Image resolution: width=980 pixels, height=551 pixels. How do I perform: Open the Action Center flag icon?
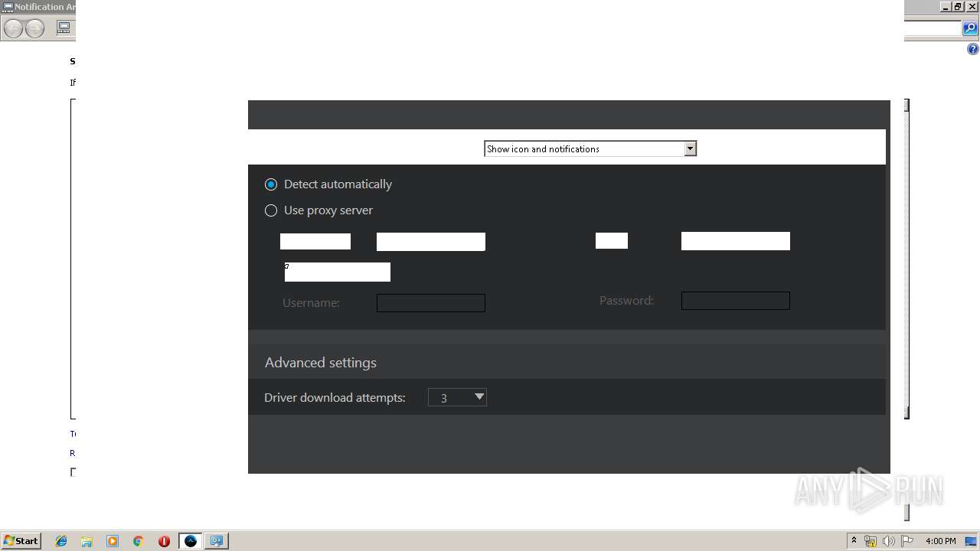907,541
